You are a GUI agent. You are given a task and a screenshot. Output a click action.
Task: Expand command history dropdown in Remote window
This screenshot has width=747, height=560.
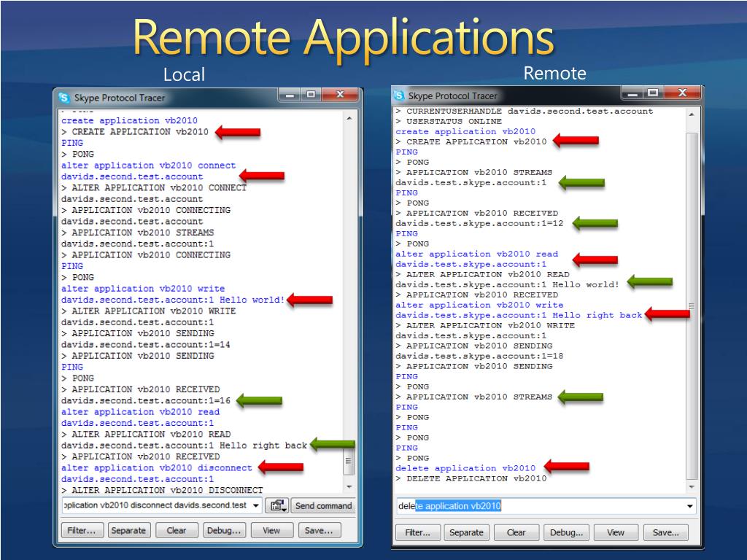point(689,506)
